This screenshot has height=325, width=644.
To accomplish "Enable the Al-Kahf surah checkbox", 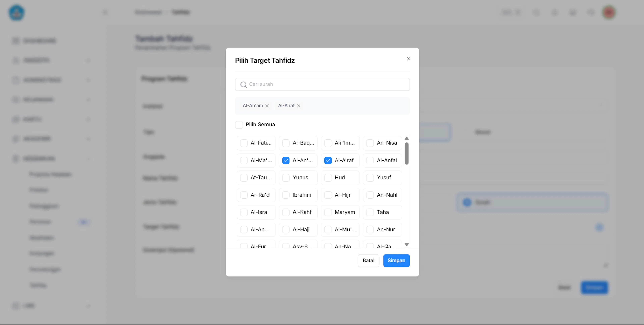I will tap(286, 212).
